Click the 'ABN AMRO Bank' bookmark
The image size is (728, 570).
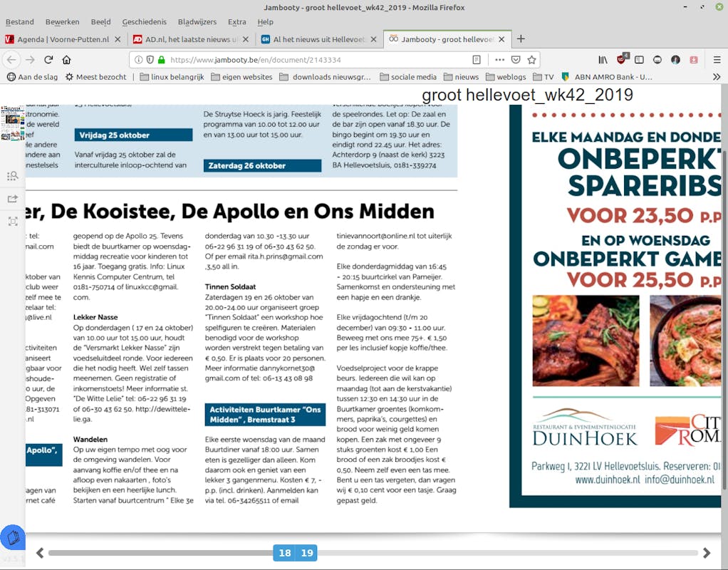click(607, 77)
